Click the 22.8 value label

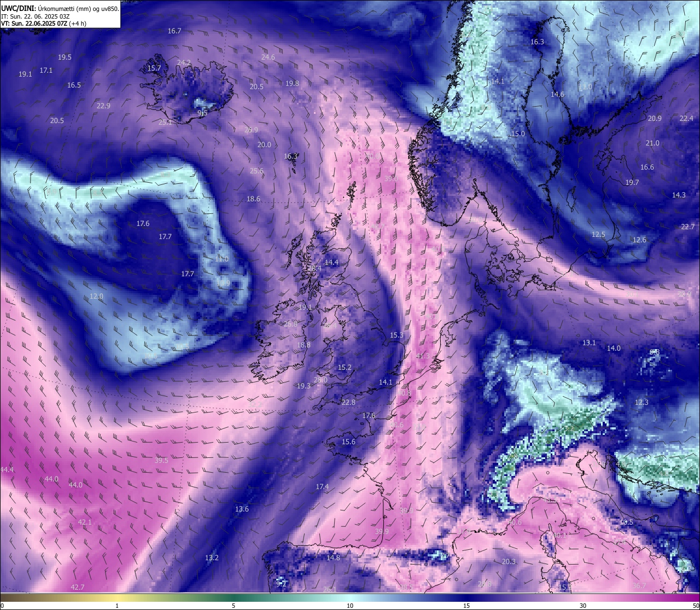[348, 402]
